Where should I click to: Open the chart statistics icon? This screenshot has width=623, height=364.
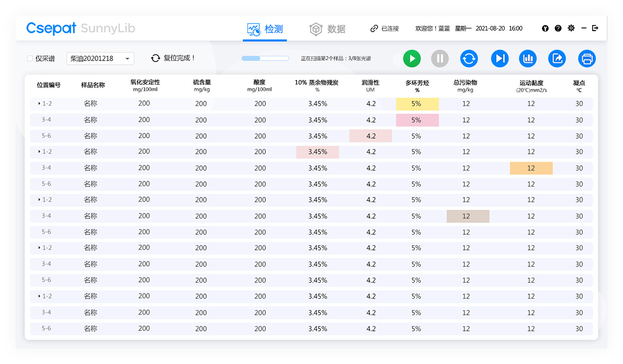[x=528, y=58]
